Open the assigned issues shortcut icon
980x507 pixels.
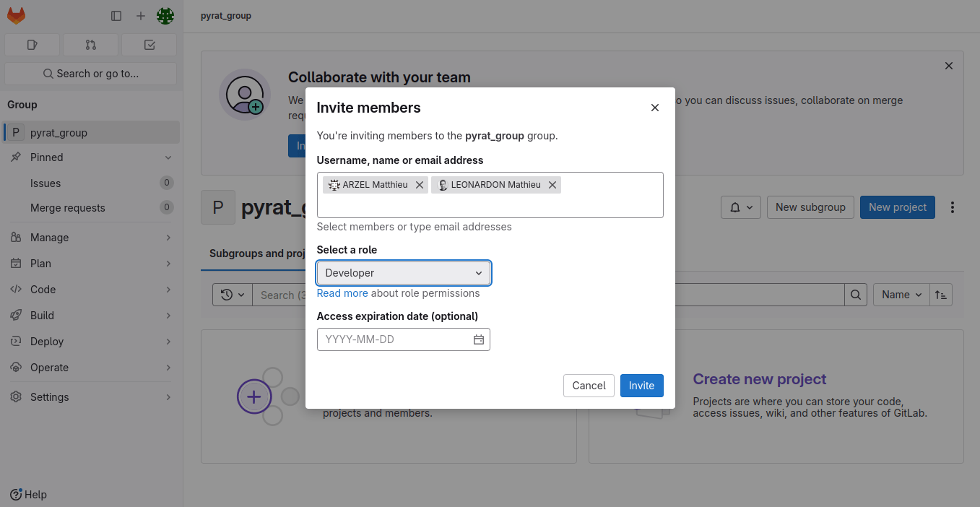[x=32, y=45]
